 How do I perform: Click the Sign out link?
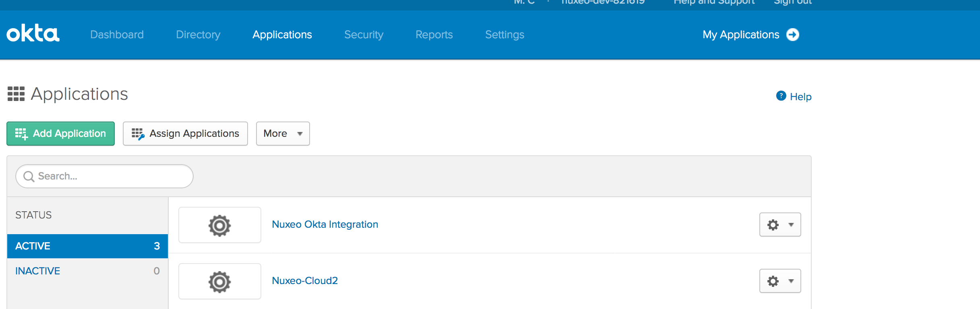click(792, 2)
